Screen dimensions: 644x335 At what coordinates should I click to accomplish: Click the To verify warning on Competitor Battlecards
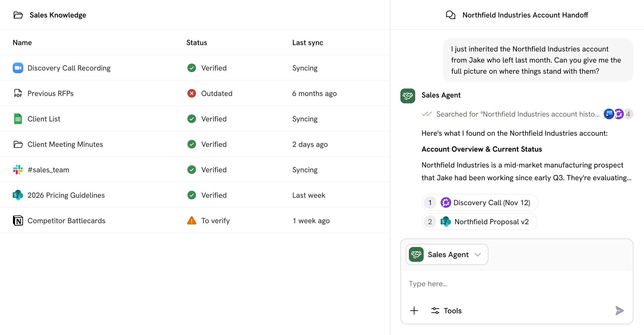(192, 221)
